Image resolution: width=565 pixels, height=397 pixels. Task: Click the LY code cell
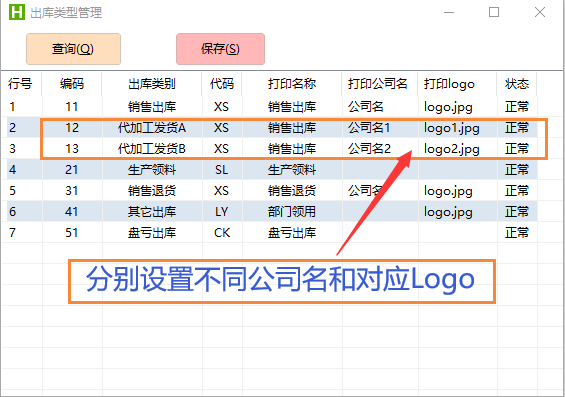click(222, 211)
